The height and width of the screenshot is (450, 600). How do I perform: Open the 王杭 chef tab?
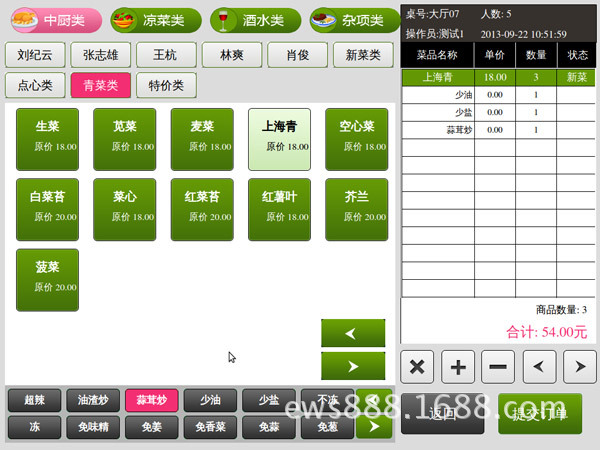click(166, 55)
